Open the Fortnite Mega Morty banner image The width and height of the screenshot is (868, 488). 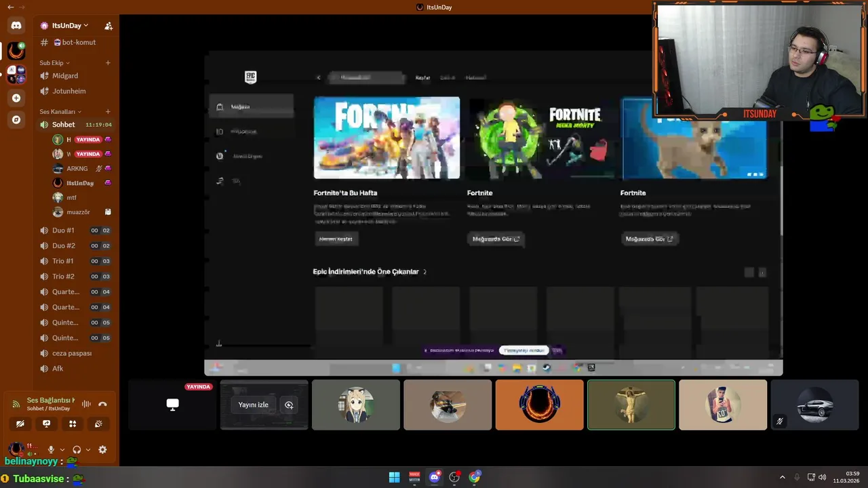[x=540, y=138]
